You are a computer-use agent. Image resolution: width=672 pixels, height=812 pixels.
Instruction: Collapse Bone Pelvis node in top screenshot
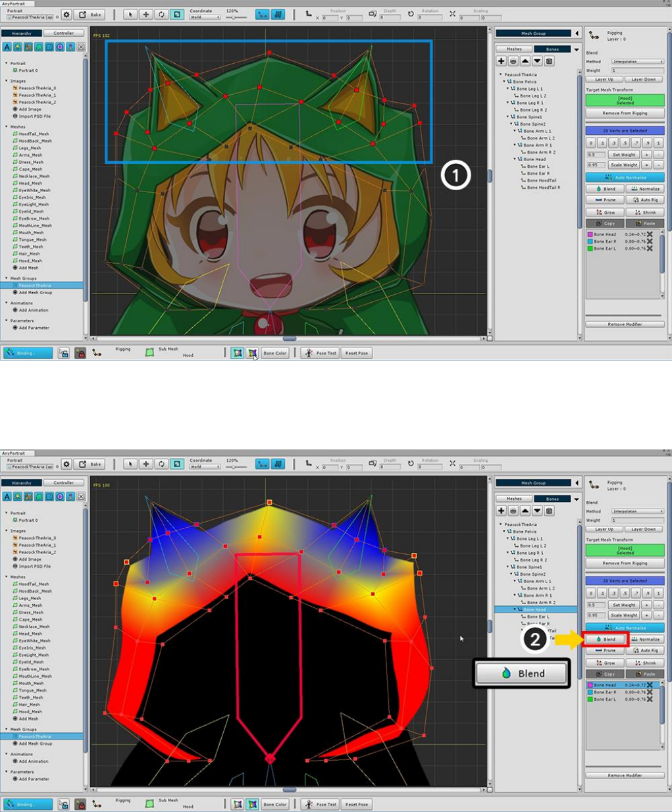(505, 82)
